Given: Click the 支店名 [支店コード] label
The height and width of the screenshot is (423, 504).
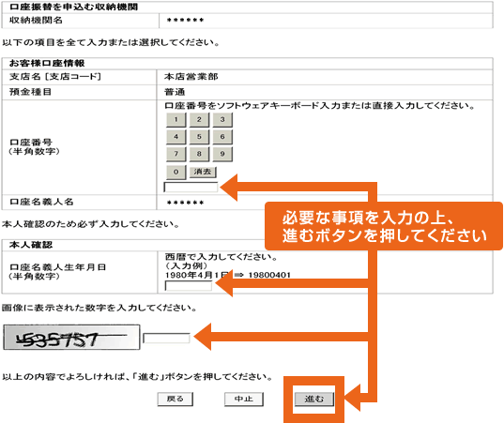Looking at the screenshot, I should [55, 77].
